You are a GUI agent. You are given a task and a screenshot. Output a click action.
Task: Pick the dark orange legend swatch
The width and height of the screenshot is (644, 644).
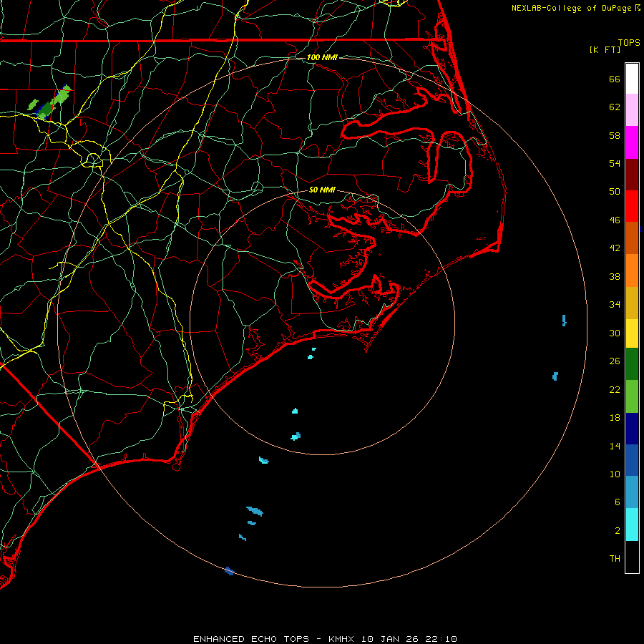pyautogui.click(x=632, y=238)
